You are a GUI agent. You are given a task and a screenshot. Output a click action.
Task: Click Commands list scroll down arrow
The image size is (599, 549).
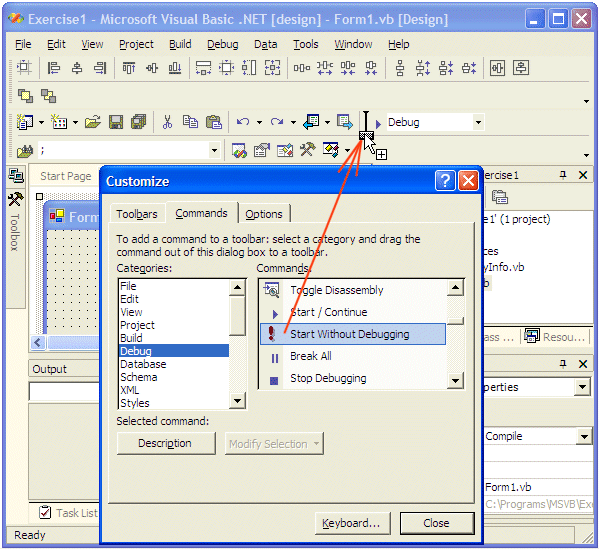click(x=455, y=381)
